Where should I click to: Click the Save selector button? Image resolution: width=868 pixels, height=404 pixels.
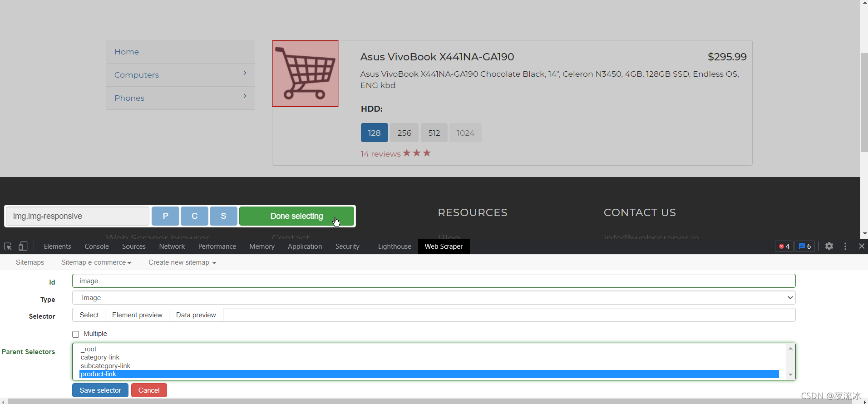pyautogui.click(x=100, y=390)
